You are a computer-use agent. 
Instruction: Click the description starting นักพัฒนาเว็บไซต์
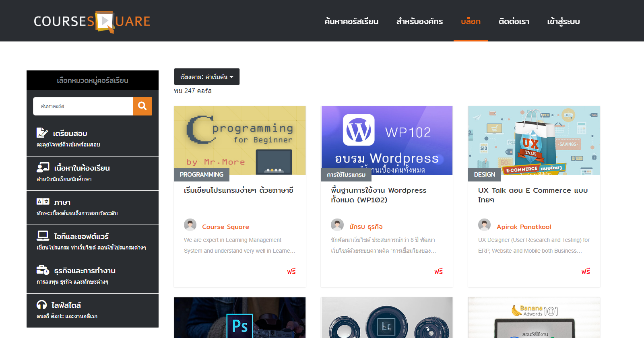(383, 245)
